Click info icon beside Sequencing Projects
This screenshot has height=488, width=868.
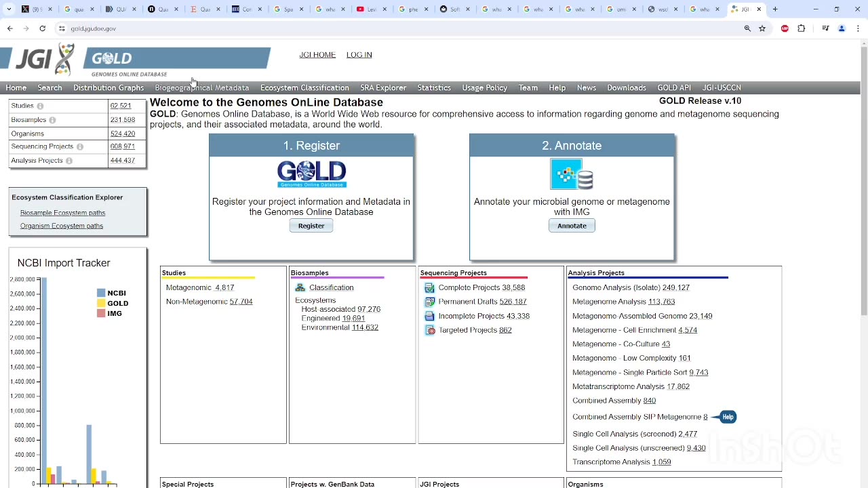pyautogui.click(x=79, y=147)
